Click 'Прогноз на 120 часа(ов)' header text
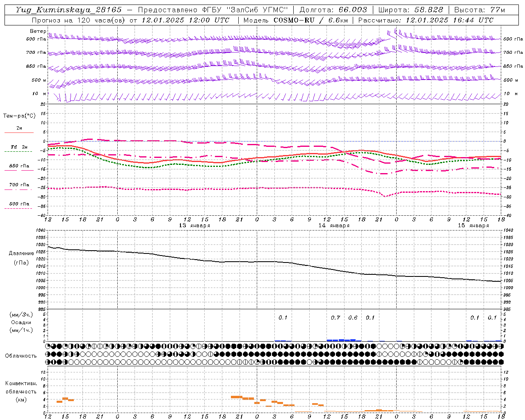Screen dimensions: 525x420 click(79, 20)
